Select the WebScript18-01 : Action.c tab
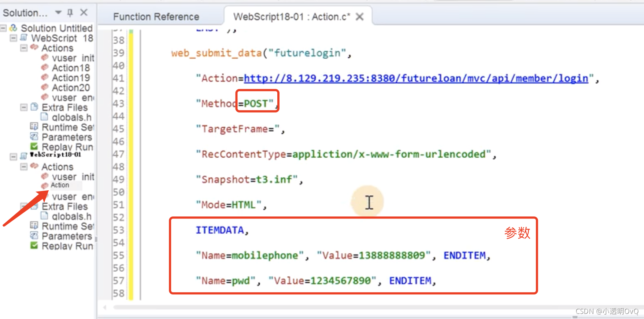The width and height of the screenshot is (644, 319). [x=292, y=17]
